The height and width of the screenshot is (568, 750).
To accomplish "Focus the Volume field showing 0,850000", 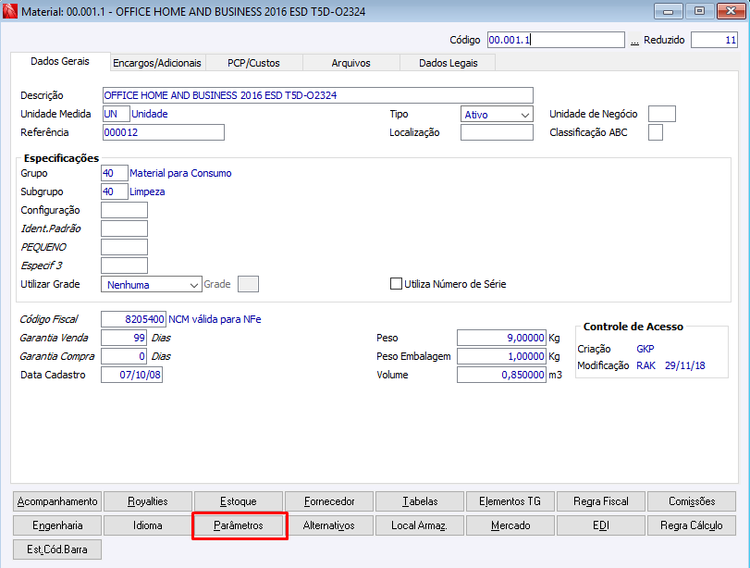I will point(501,375).
